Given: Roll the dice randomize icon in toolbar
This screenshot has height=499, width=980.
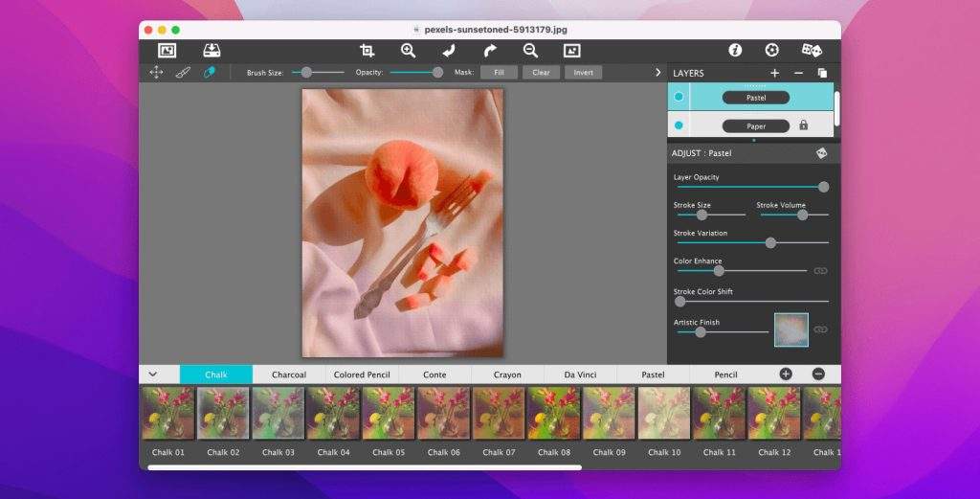Looking at the screenshot, I should tap(811, 51).
